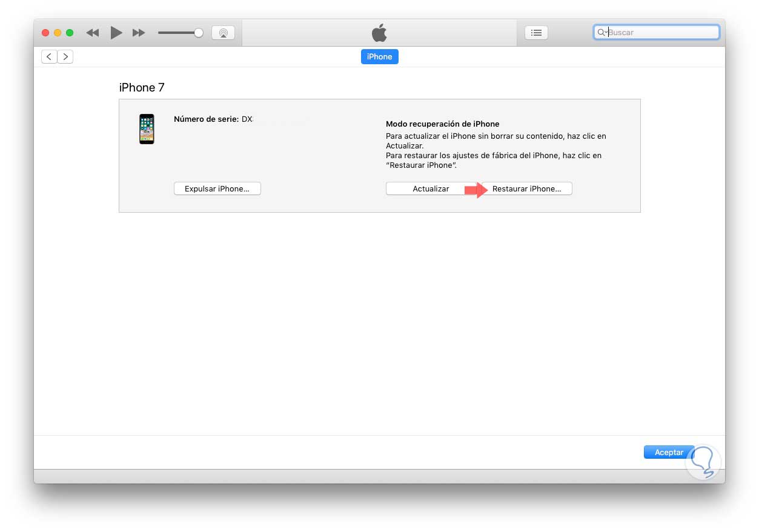Click Restaurar iPhone button

[x=526, y=188]
